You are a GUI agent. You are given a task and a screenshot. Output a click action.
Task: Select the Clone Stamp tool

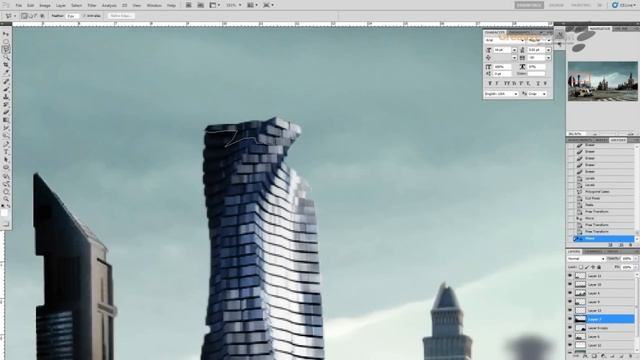click(6, 96)
